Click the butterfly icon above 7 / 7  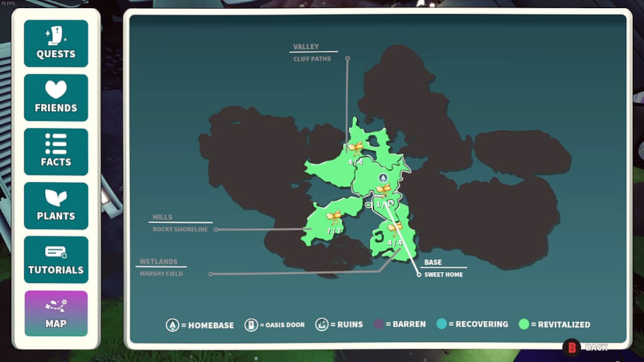(334, 217)
